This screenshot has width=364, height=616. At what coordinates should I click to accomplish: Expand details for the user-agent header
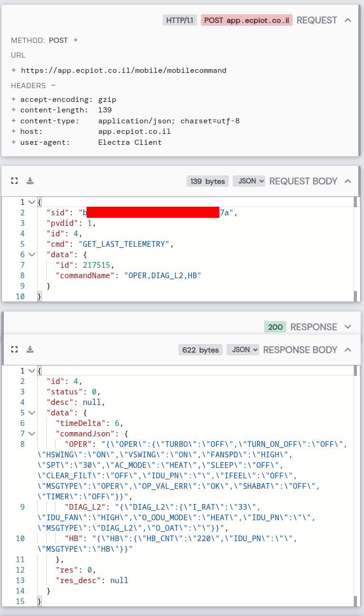tap(14, 142)
